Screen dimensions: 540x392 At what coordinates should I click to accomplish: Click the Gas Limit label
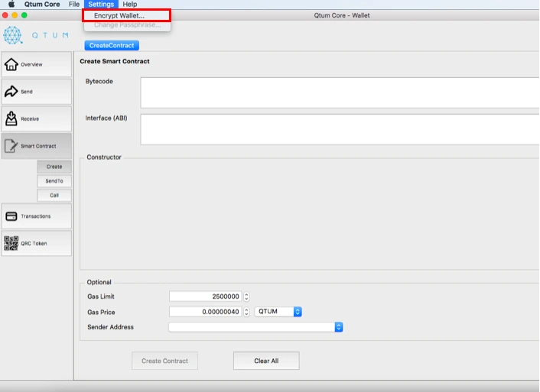pyautogui.click(x=101, y=296)
